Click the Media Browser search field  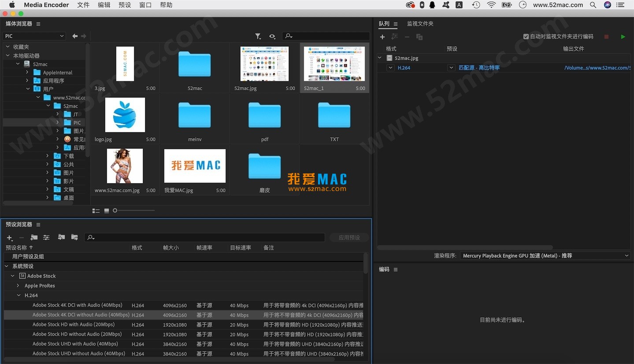(326, 36)
